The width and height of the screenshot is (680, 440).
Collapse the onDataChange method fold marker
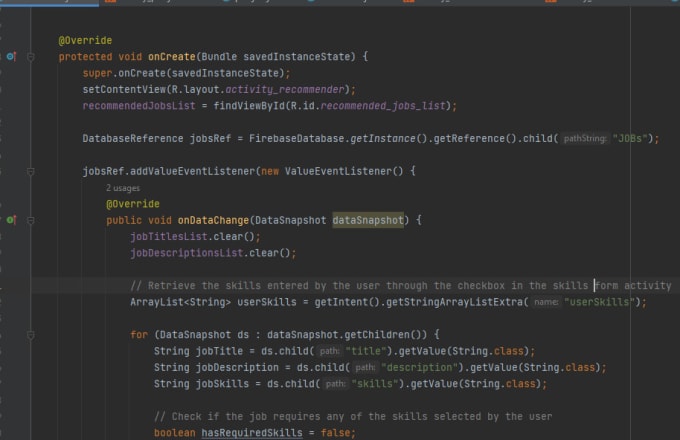(x=31, y=219)
